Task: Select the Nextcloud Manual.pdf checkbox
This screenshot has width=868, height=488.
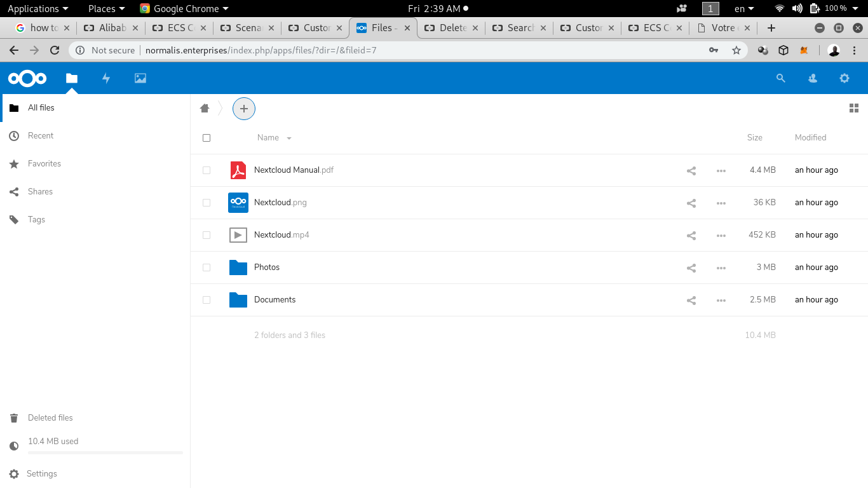Action: click(207, 170)
